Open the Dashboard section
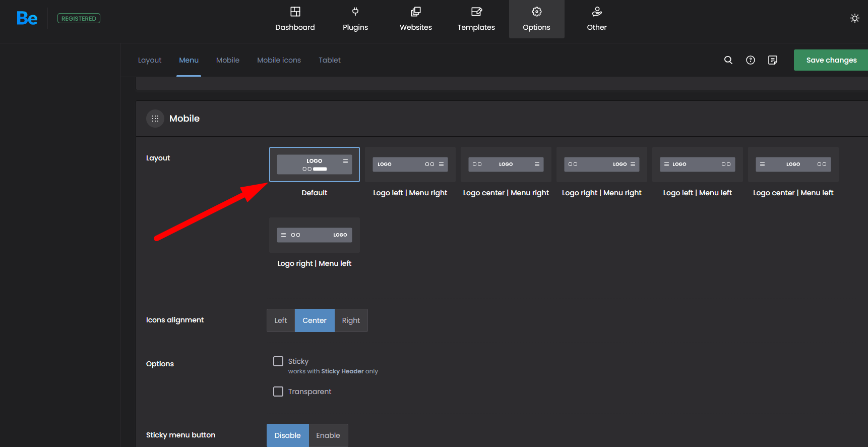Viewport: 868px width, 447px height. pos(295,19)
